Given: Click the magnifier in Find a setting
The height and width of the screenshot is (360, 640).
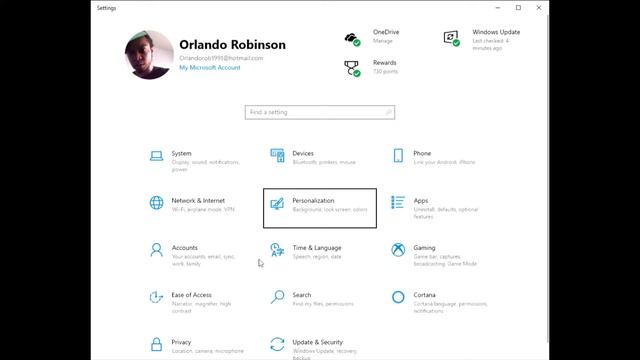Looking at the screenshot, I should click(388, 112).
